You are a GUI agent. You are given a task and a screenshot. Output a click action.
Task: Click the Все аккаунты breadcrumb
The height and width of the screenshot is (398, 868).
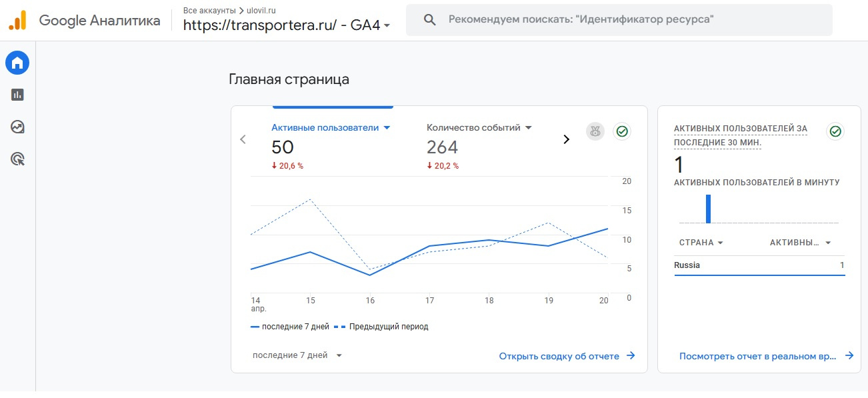(x=209, y=11)
